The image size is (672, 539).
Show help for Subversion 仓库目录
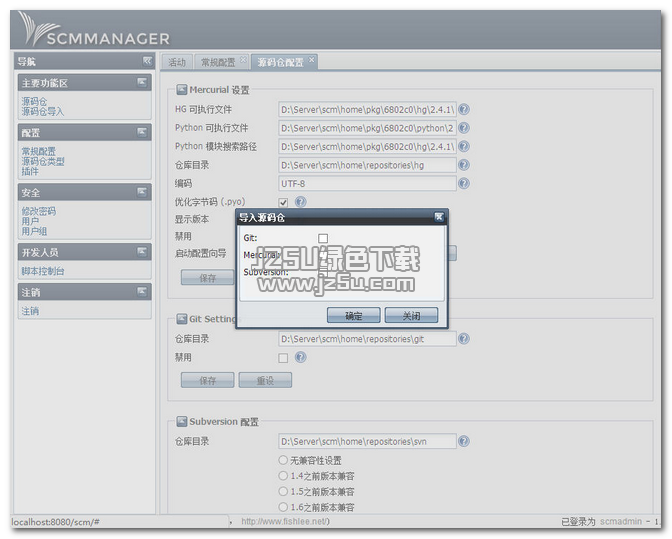click(464, 441)
